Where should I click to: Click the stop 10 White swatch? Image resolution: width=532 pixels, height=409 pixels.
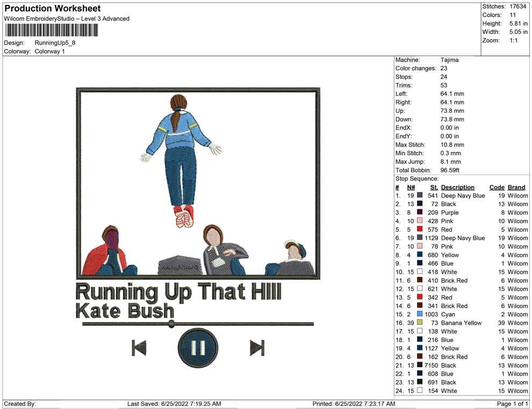tap(420, 272)
